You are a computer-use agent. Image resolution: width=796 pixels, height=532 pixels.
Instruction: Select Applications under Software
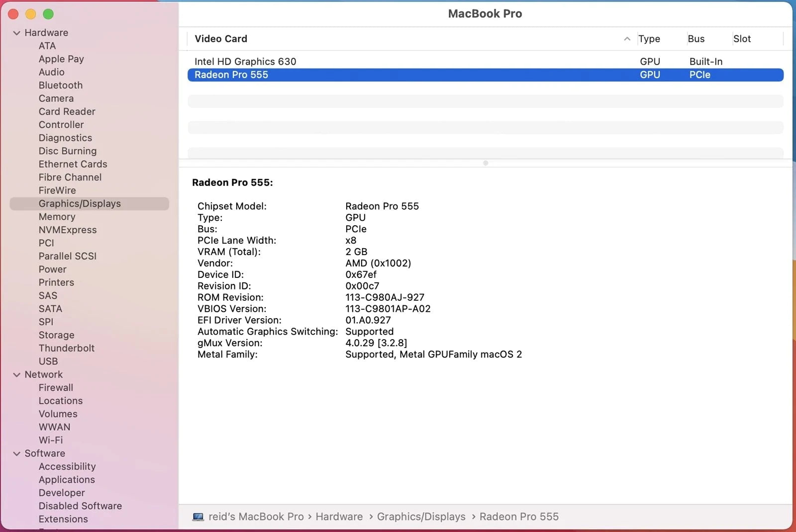(x=67, y=480)
